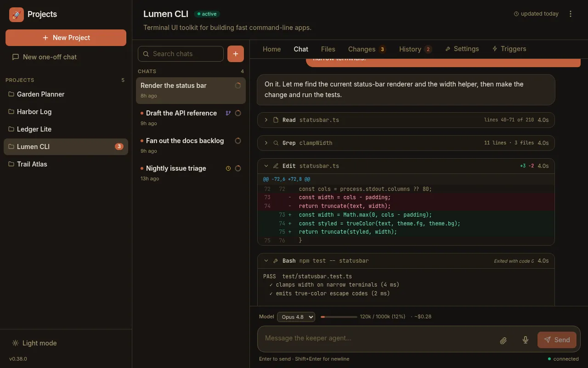Open the Files tab
The width and height of the screenshot is (588, 368).
tap(328, 49)
